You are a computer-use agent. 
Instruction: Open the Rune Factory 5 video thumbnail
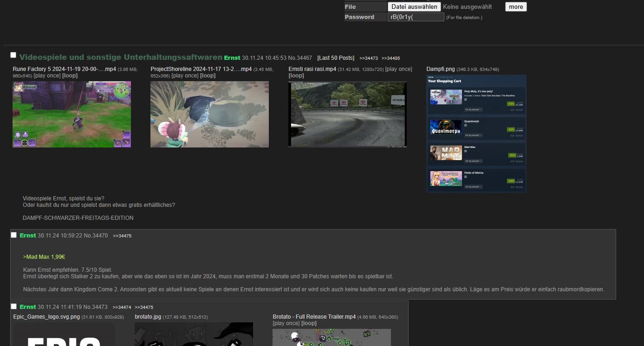(x=72, y=115)
